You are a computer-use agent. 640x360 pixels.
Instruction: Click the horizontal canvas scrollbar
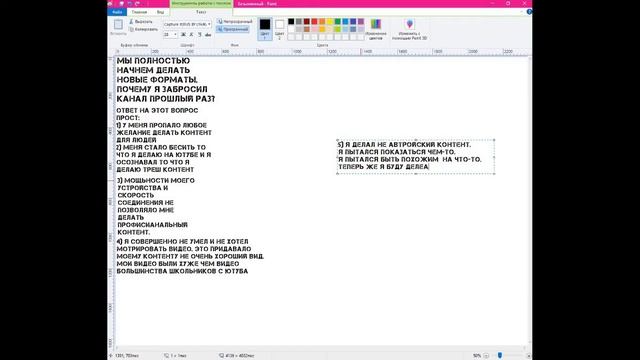point(320,348)
